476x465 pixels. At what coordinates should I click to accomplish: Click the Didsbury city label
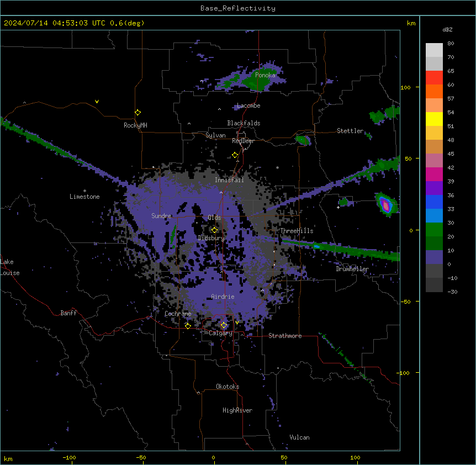pos(211,238)
